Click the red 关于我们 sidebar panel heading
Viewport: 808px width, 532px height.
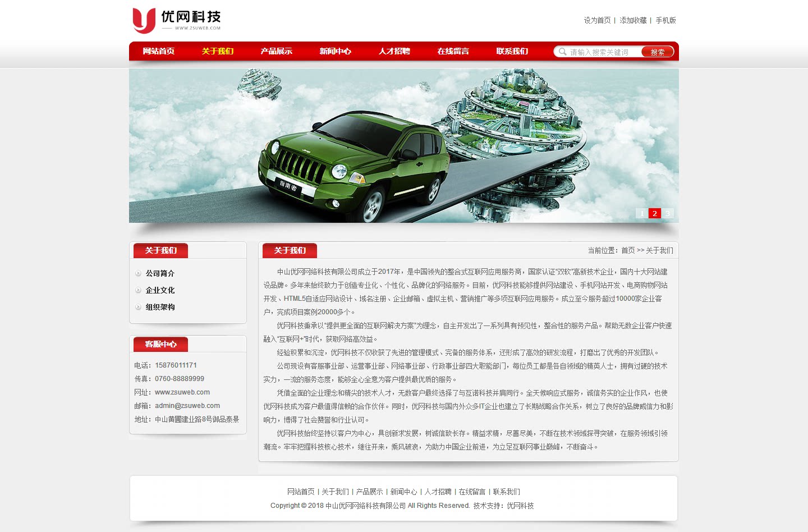pyautogui.click(x=160, y=250)
